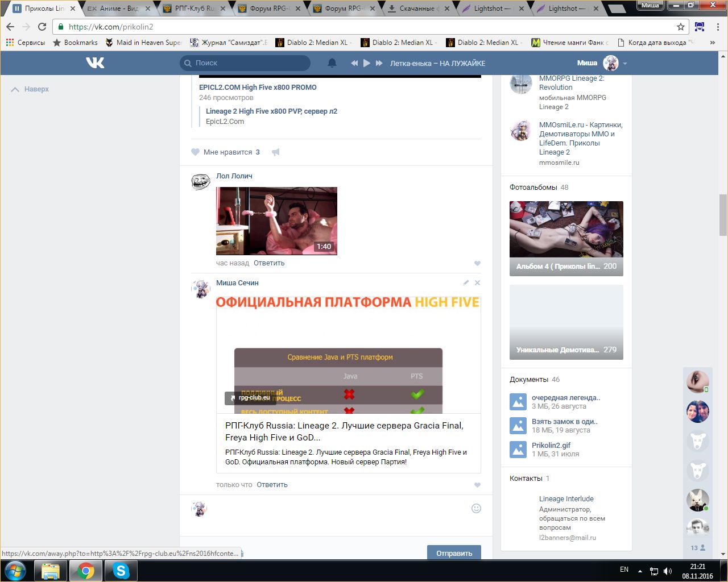Like Миша Сечин's comment heart

(x=477, y=485)
